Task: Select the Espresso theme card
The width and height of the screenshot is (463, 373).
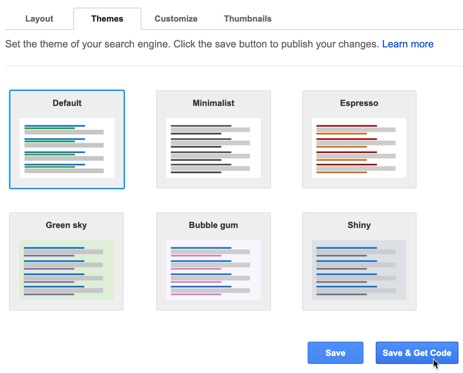Action: coord(359,139)
